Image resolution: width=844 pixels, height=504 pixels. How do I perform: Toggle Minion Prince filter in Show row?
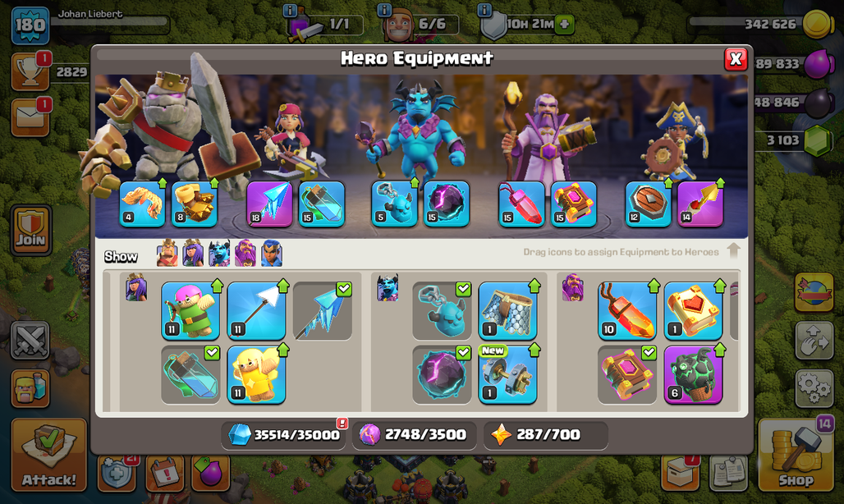219,254
